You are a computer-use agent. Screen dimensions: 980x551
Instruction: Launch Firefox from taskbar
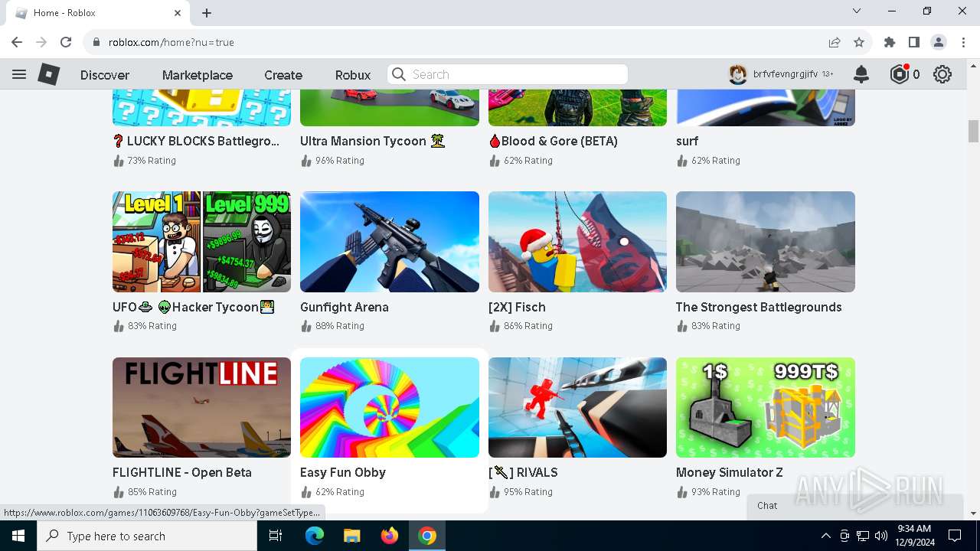(x=390, y=536)
